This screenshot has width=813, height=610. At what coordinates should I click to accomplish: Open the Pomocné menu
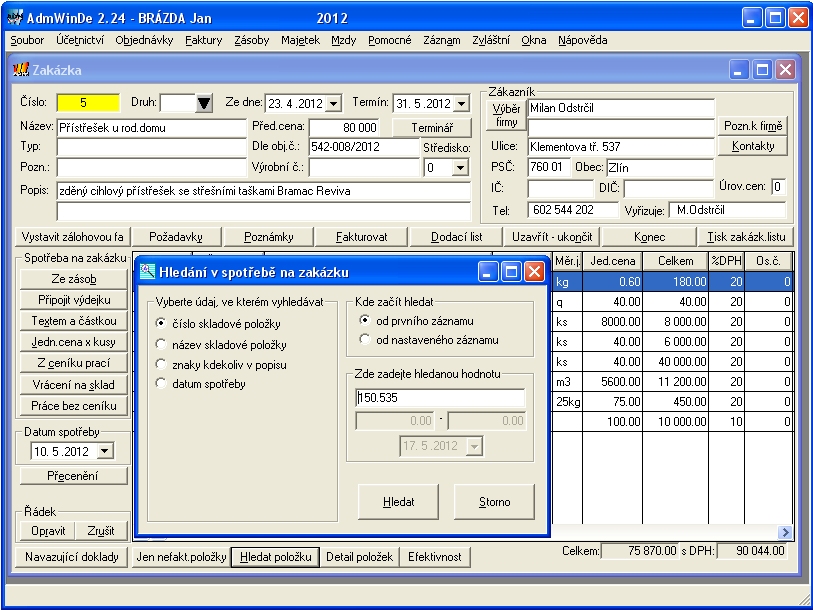click(389, 40)
